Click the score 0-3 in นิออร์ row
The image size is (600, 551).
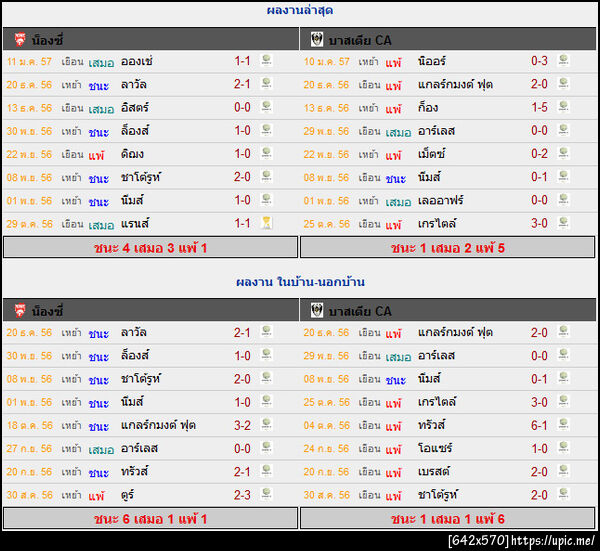(x=539, y=61)
